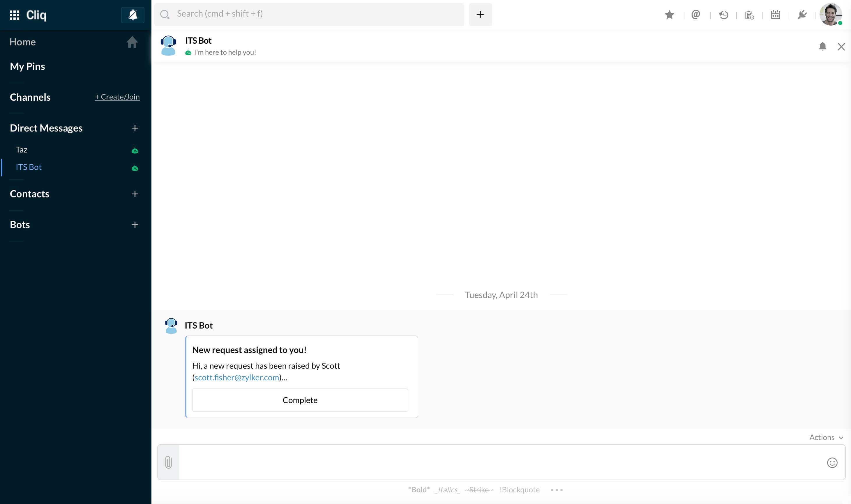Click the Tuesday, April 24th date divider text
The width and height of the screenshot is (851, 504).
click(x=501, y=295)
